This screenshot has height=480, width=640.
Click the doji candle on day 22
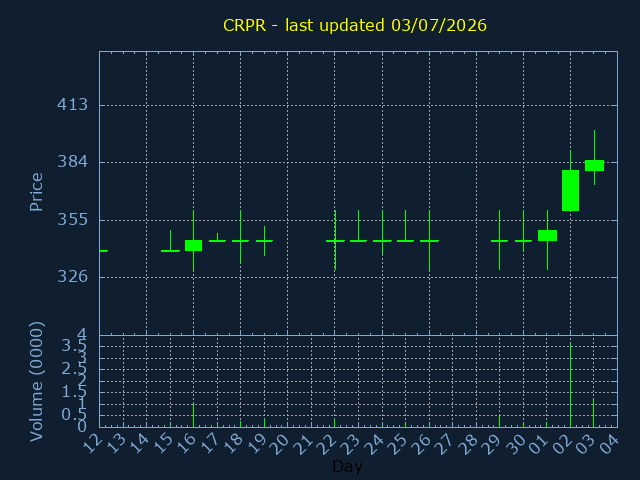pyautogui.click(x=335, y=241)
